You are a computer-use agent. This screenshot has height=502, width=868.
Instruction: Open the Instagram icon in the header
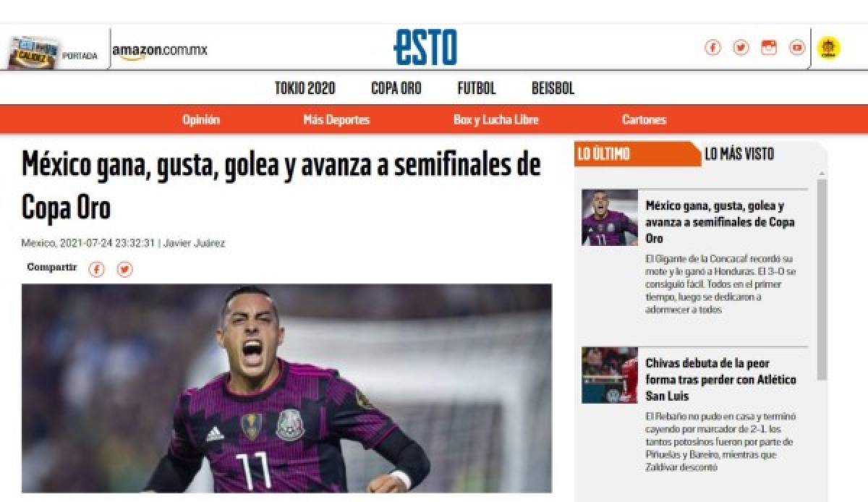coord(769,48)
